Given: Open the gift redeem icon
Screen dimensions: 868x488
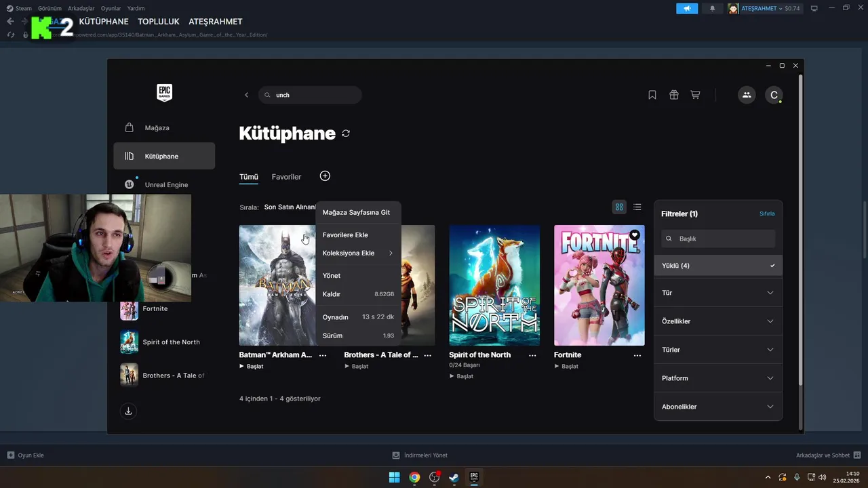Looking at the screenshot, I should coord(674,95).
